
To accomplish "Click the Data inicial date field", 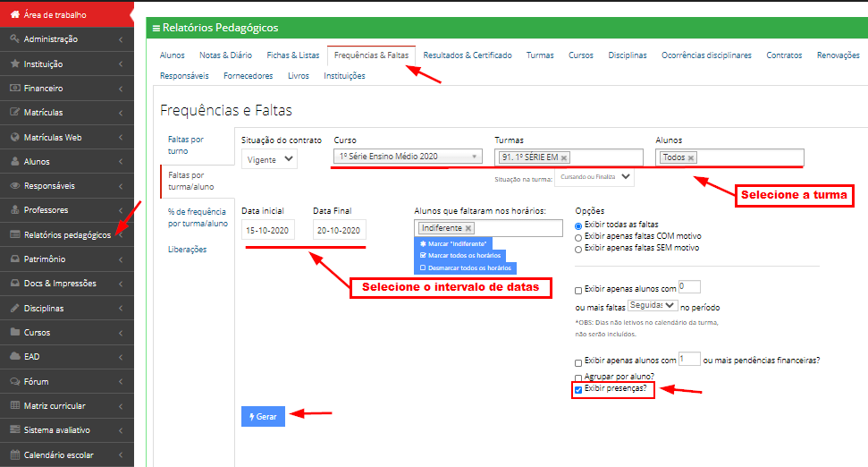I will 268,230.
